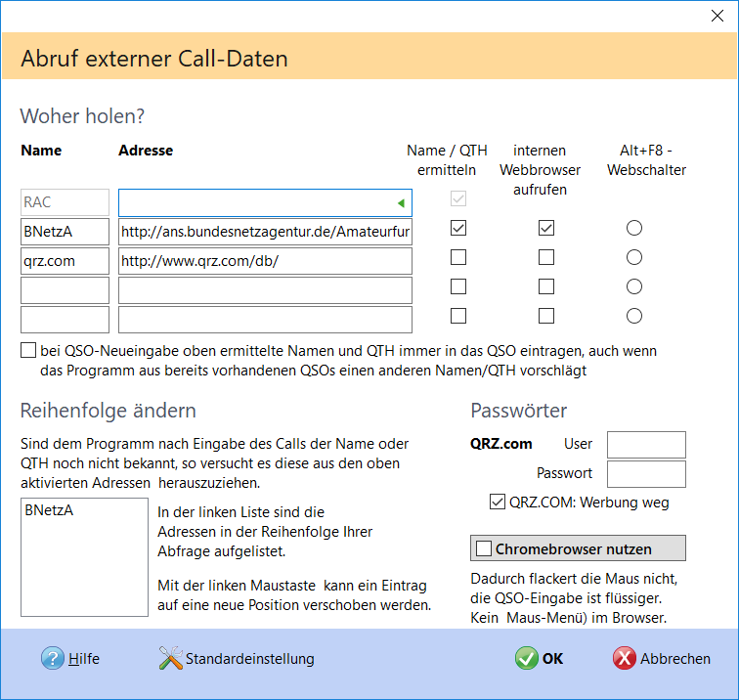This screenshot has height=700, width=739.
Task: Click the last empty name field
Action: pos(65,320)
